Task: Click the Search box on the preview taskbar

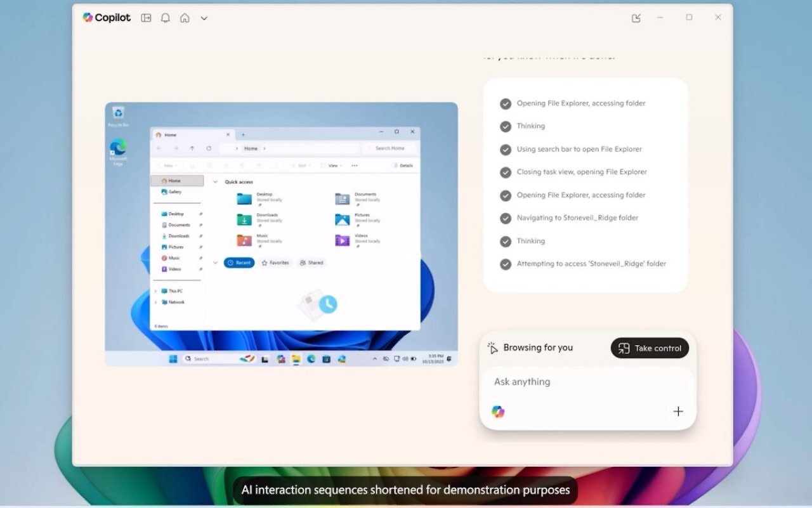Action: (x=219, y=359)
